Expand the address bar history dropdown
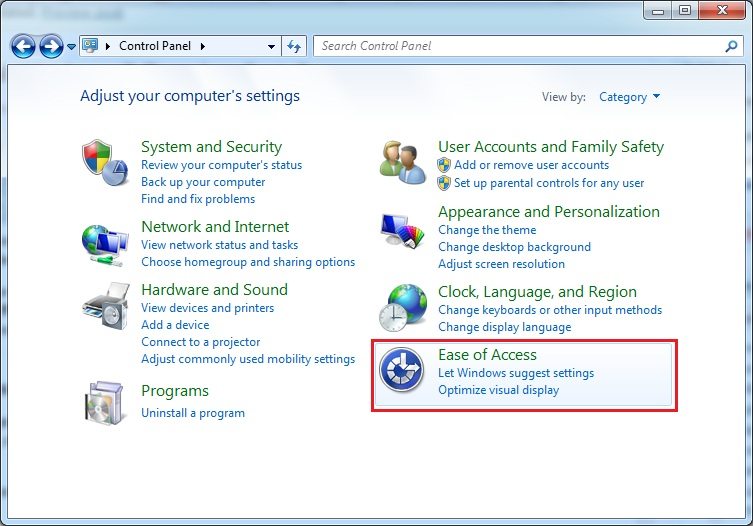This screenshot has height=526, width=753. (x=271, y=47)
